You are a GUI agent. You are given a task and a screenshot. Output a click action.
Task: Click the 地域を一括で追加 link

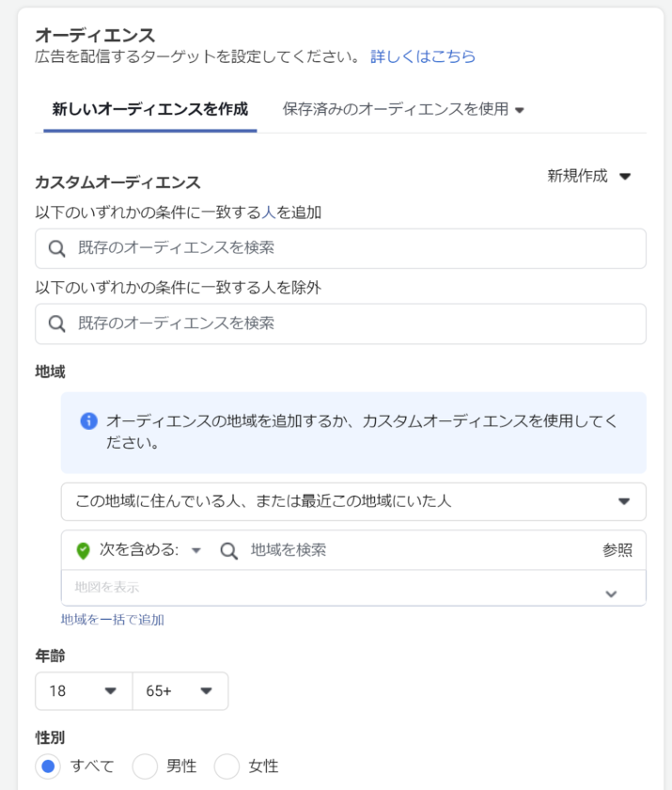tap(113, 620)
